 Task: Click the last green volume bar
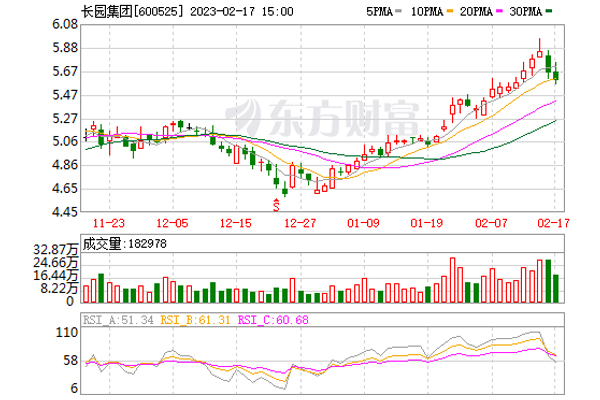[x=556, y=288]
